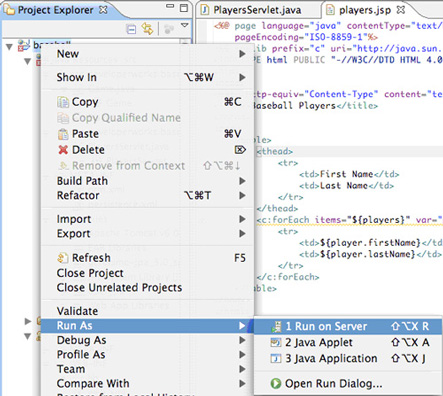This screenshot has width=443, height=396.
Task: Click the green Open Run Dialog icon
Action: (276, 384)
